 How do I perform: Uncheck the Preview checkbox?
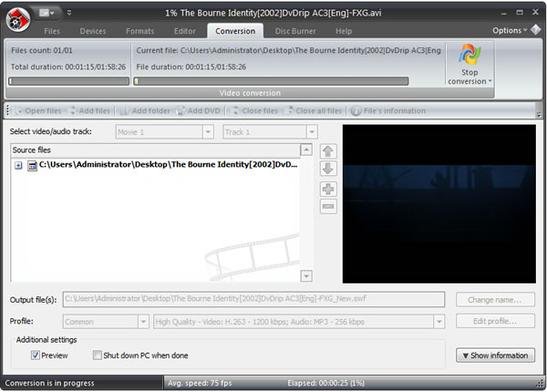36,355
